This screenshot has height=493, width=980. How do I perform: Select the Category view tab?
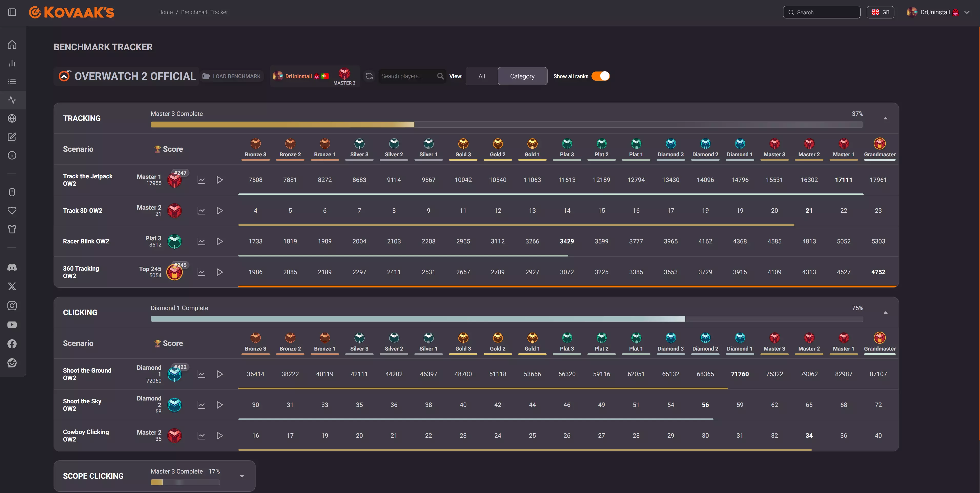click(522, 76)
